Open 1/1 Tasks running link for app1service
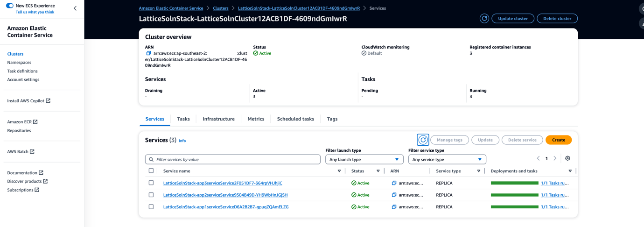The height and width of the screenshot is (227, 644). 555,207
